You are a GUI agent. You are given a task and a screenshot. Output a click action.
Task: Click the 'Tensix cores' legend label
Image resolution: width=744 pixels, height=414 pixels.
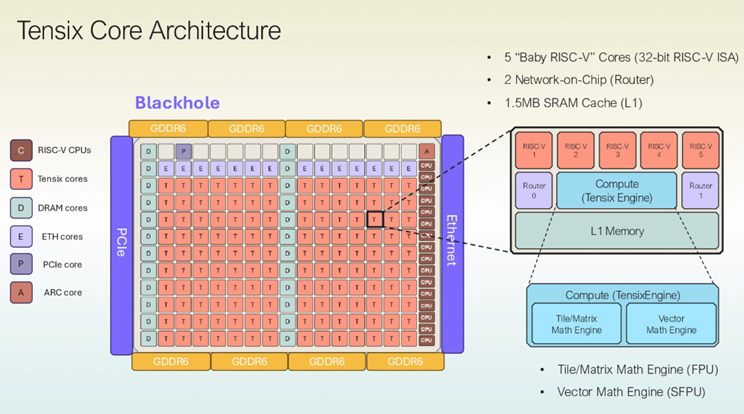coord(63,179)
